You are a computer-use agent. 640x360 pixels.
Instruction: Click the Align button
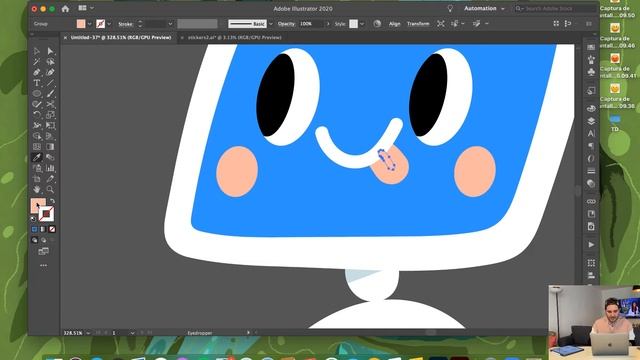click(394, 24)
